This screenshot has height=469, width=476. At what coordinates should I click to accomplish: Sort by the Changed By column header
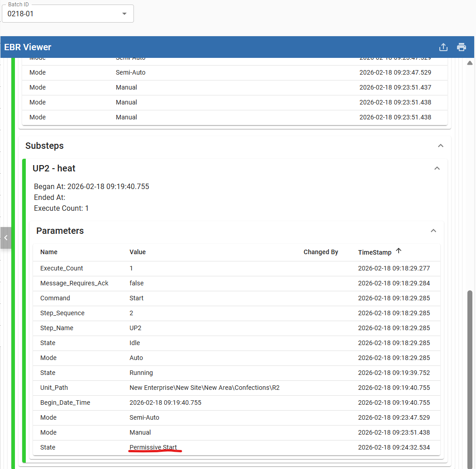(x=321, y=252)
